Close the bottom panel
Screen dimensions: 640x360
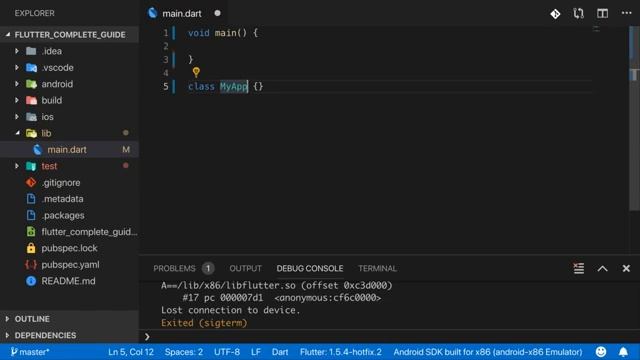click(x=626, y=269)
